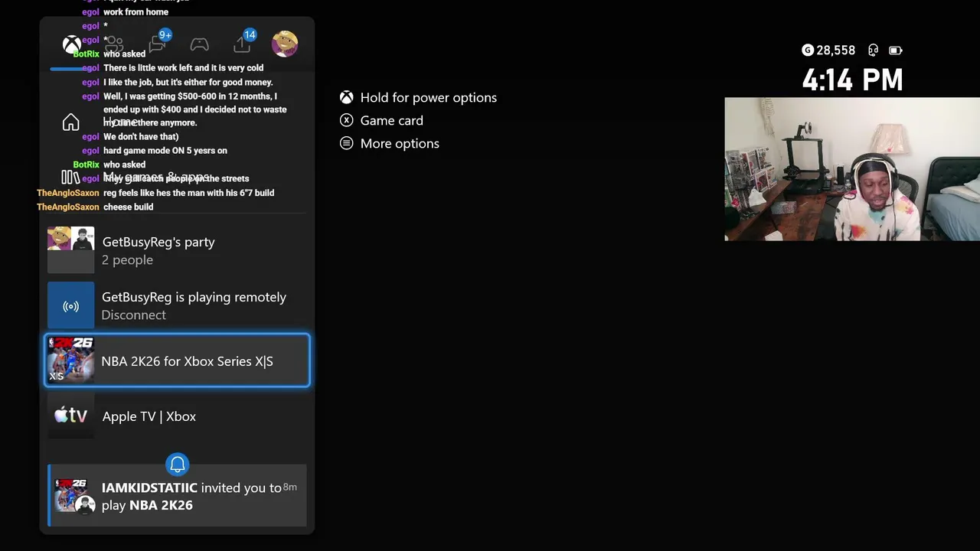Go to Home via house icon
The height and width of the screenshot is (551, 980).
pos(70,122)
